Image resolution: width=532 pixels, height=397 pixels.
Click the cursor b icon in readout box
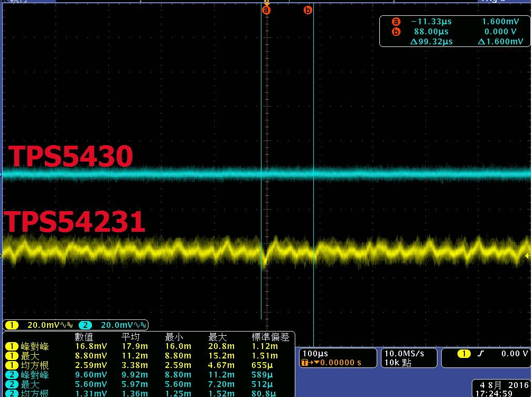coord(396,32)
